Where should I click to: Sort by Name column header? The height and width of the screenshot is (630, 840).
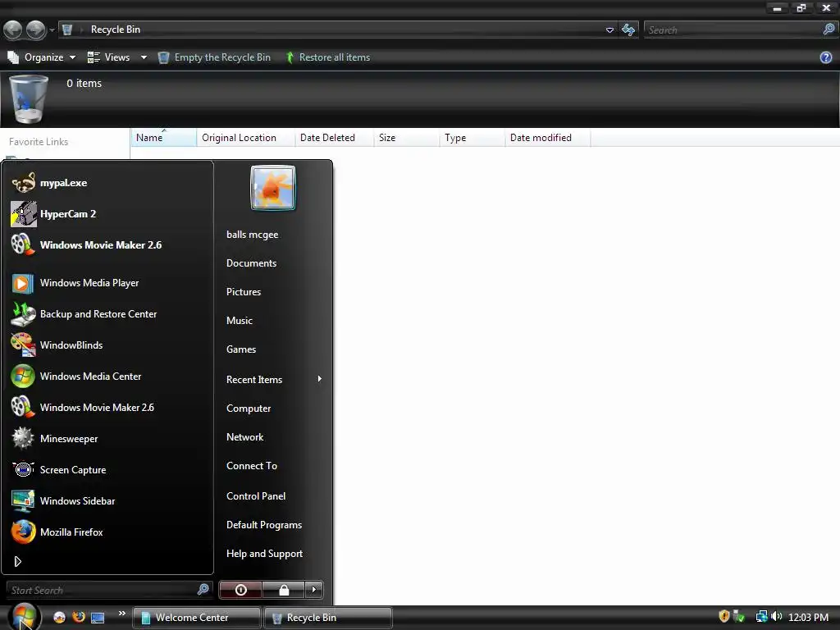(164, 138)
